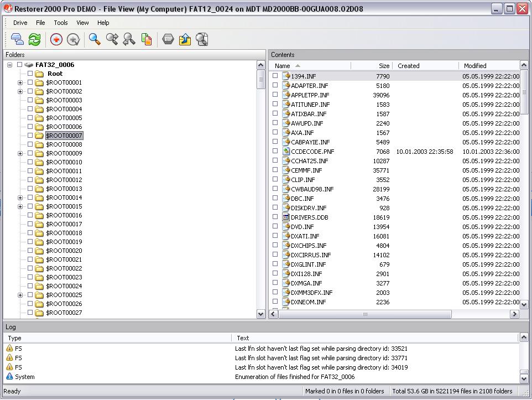This screenshot has width=532, height=400.
Task: Open the File menu
Action: (x=40, y=23)
